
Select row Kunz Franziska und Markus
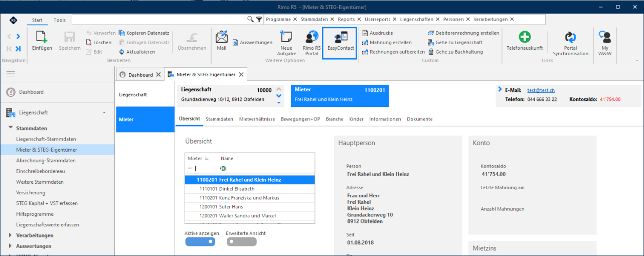250,198
